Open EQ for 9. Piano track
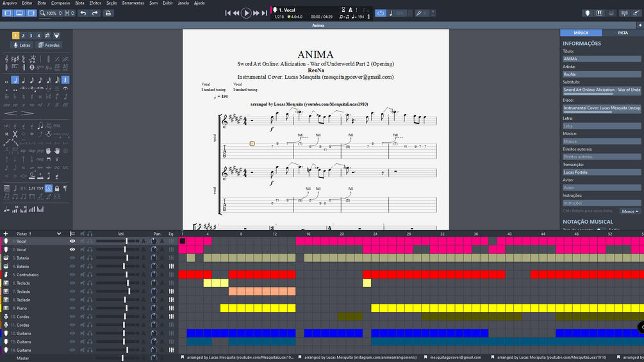The width and height of the screenshot is (644, 362). coord(171,308)
